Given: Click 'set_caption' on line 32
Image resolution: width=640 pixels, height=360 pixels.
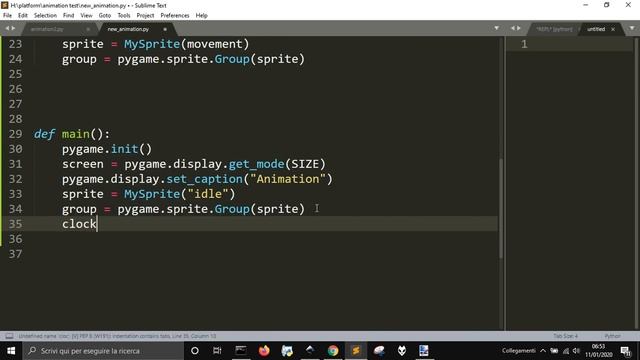Looking at the screenshot, I should point(204,179).
